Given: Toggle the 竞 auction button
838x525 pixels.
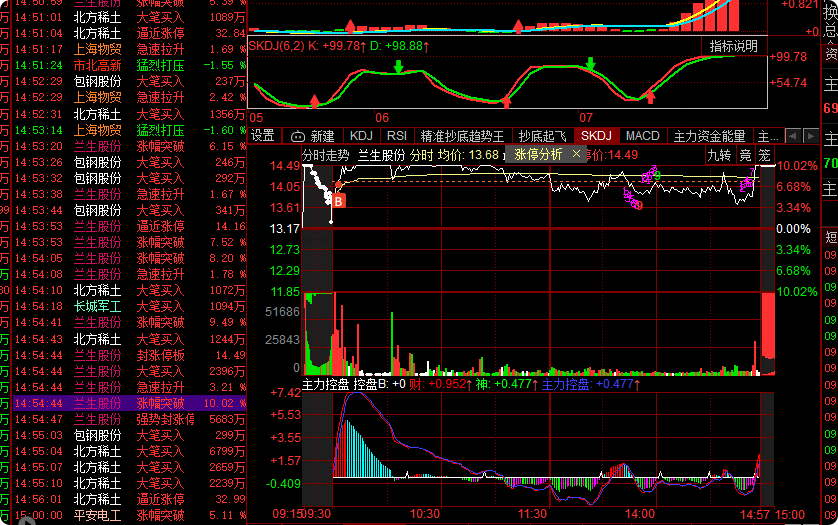Looking at the screenshot, I should coord(746,155).
